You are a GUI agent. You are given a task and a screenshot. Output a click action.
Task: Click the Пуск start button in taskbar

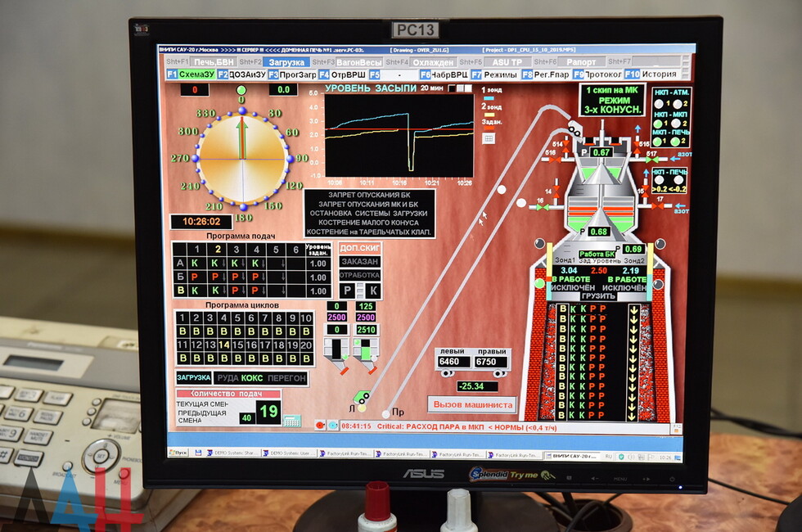[x=178, y=453]
